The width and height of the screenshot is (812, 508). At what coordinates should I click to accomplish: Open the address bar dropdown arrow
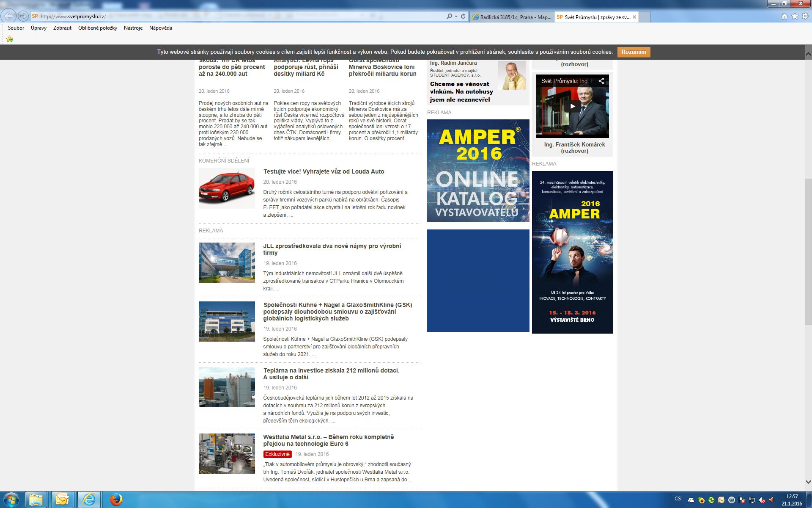(x=456, y=16)
